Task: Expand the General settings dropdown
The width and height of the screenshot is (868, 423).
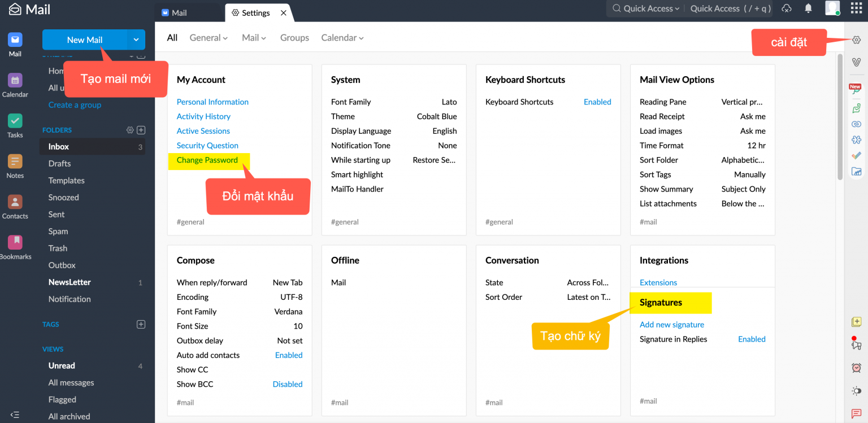Action: [209, 38]
